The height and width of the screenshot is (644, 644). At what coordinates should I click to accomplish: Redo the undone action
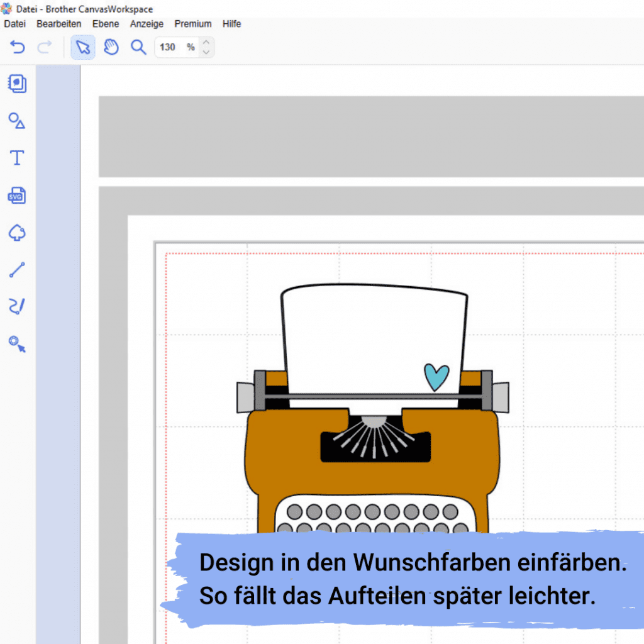coord(44,47)
